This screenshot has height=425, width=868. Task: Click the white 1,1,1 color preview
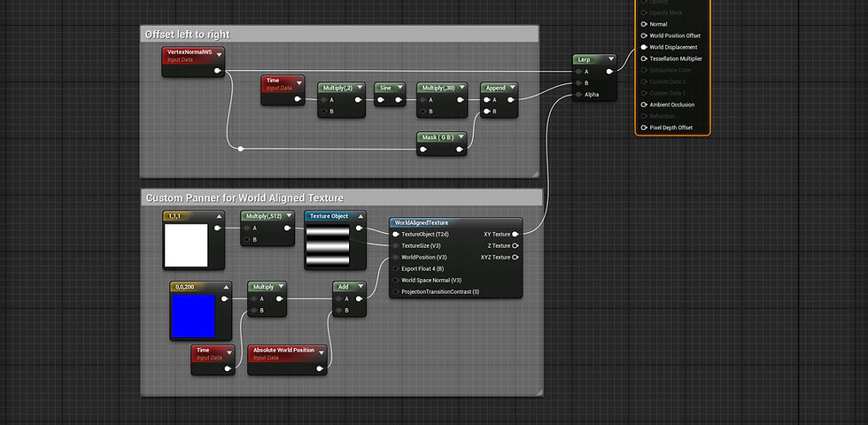(x=186, y=245)
